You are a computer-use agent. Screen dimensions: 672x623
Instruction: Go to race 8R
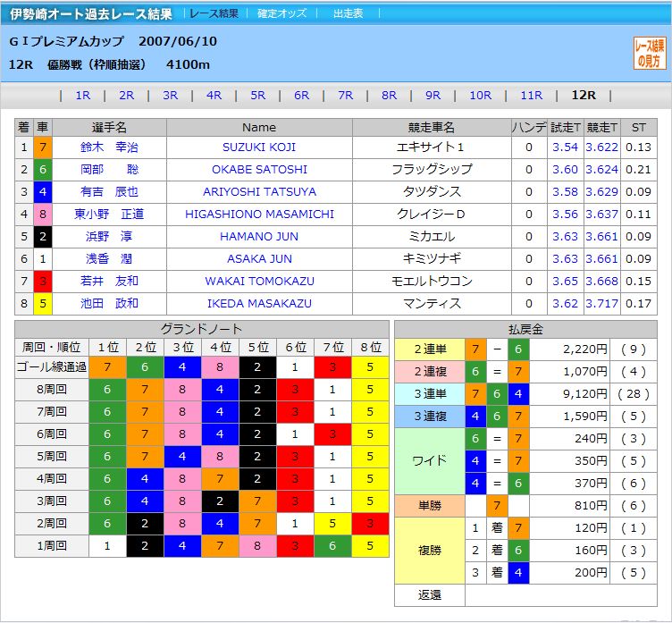(389, 95)
